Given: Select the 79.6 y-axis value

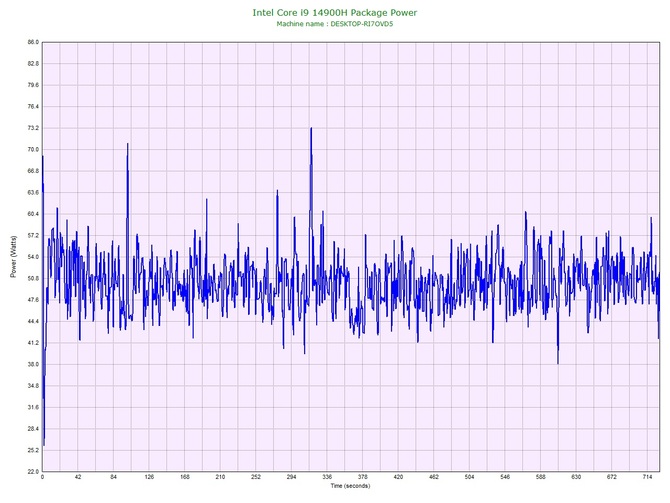Looking at the screenshot, I should tap(33, 85).
